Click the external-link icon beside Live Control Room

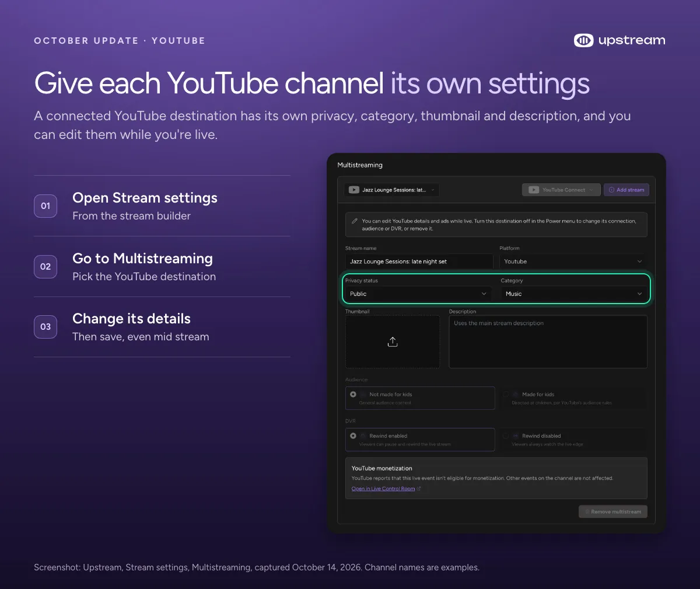419,489
